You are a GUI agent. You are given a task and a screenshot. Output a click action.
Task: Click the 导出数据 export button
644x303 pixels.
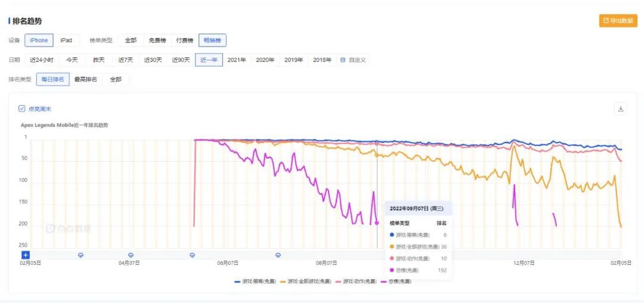(618, 21)
